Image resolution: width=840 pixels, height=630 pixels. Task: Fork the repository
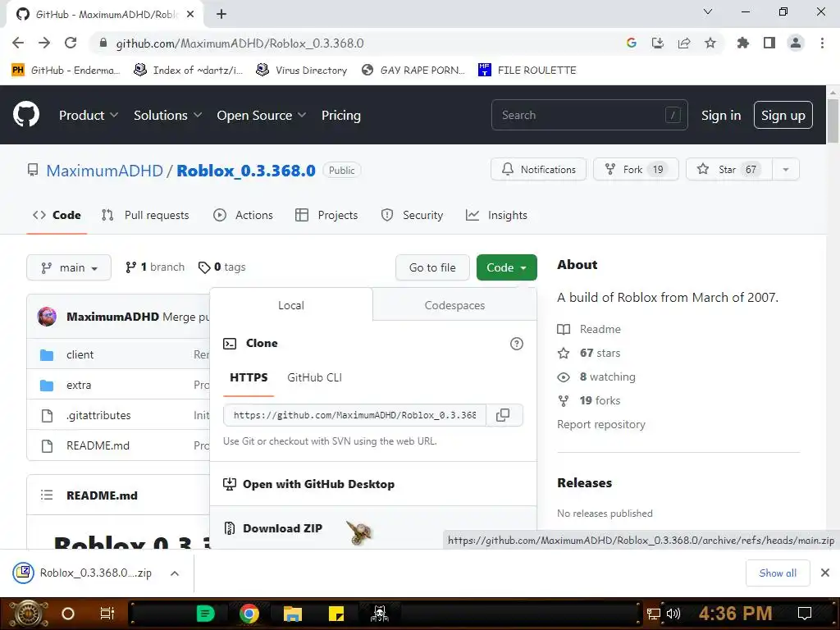[636, 169]
